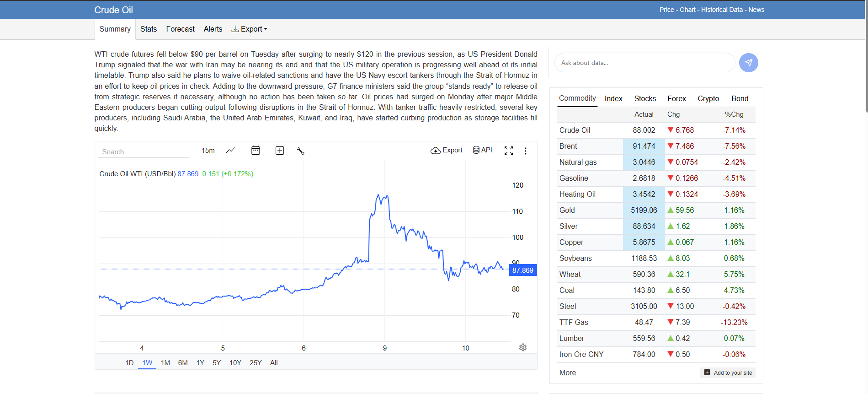Click the chart Export cloud button
The image size is (868, 394).
[447, 150]
